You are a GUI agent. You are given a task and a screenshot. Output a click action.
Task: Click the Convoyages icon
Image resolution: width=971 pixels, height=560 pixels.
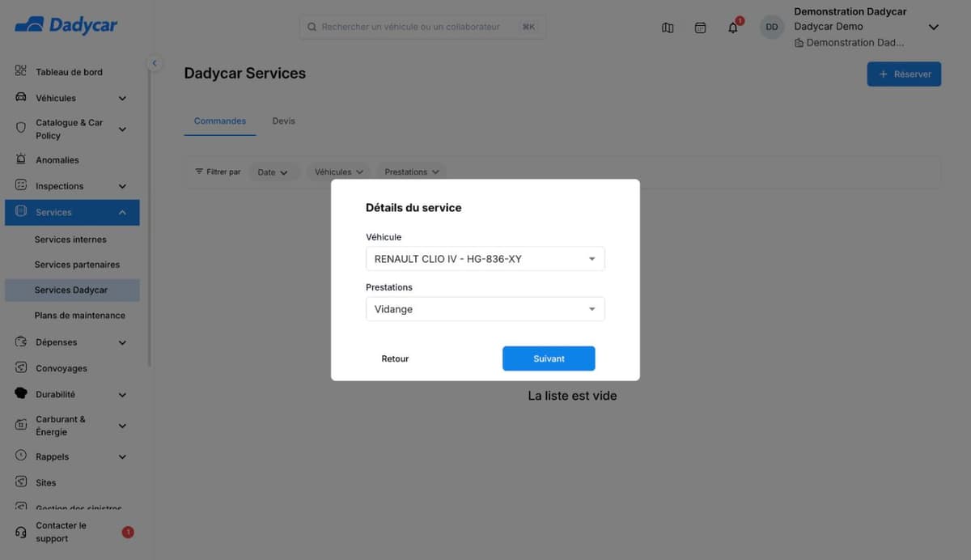21,367
